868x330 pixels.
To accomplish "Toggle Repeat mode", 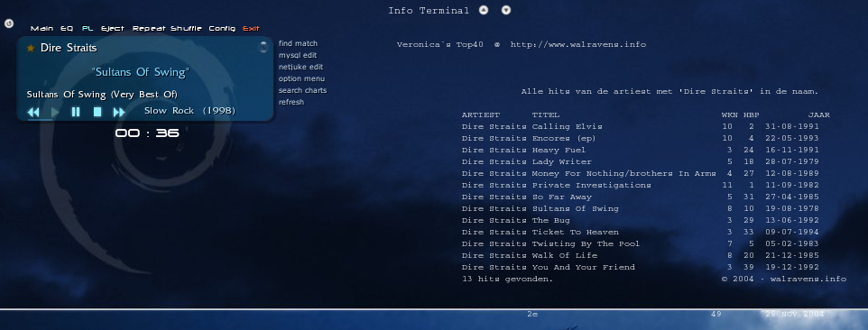I will (150, 29).
